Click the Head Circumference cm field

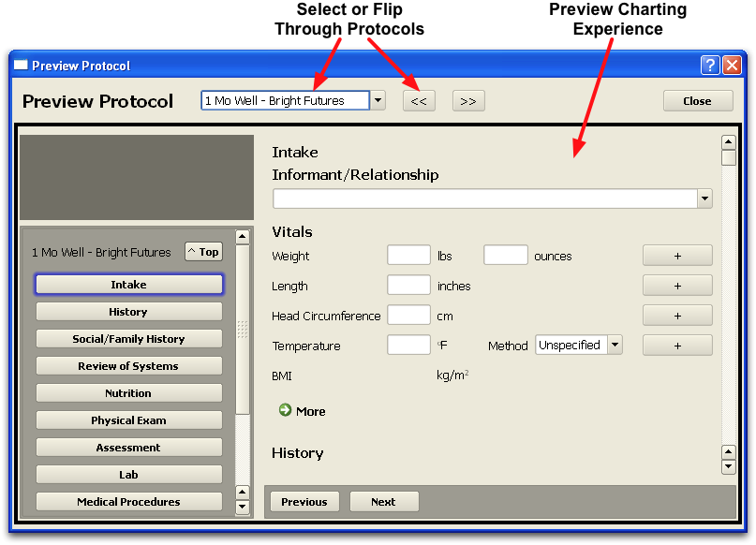[x=408, y=315]
